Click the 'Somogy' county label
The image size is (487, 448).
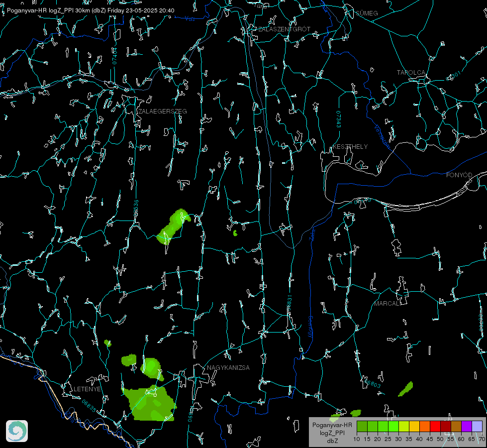click(x=310, y=327)
